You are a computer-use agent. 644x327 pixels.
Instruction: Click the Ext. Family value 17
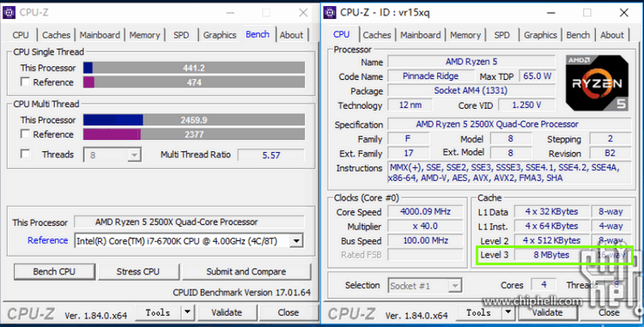click(408, 153)
